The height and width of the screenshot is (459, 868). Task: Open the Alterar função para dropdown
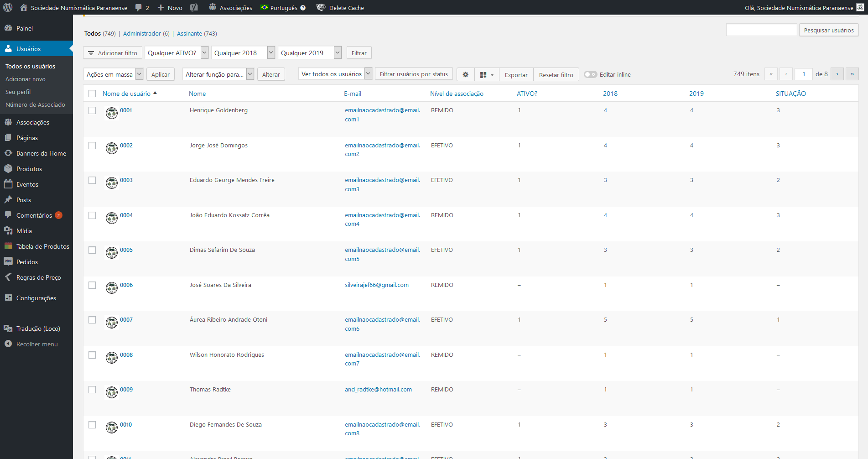pos(218,74)
